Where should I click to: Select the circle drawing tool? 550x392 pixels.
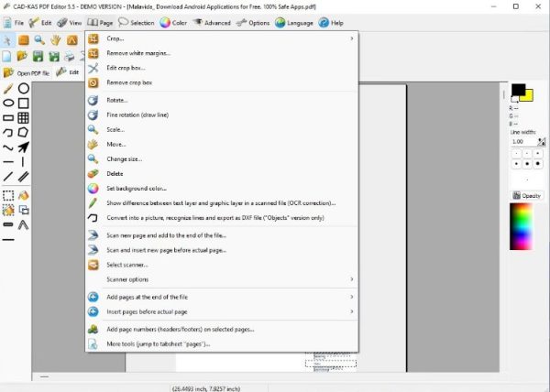tap(24, 88)
